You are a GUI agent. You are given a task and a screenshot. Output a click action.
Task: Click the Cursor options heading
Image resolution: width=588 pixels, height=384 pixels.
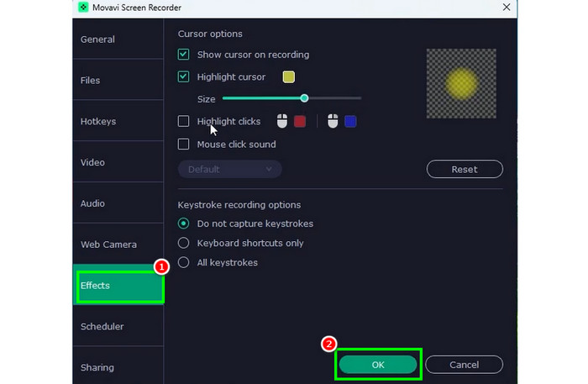[210, 34]
